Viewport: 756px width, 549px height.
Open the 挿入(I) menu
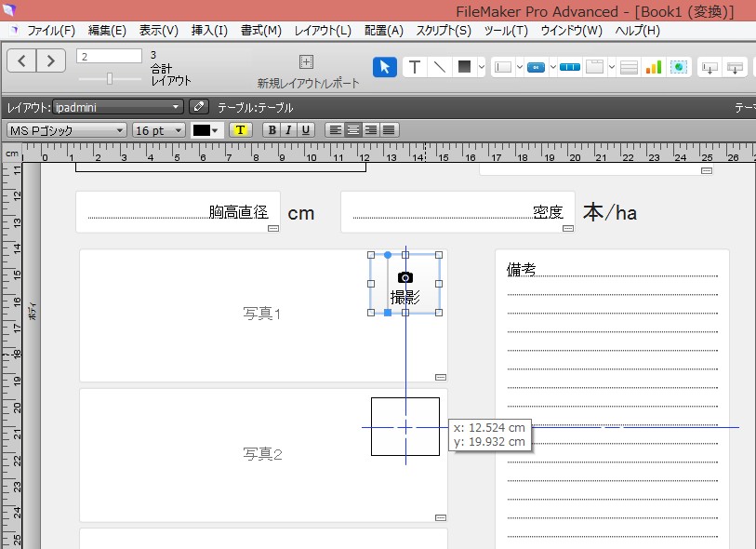point(209,31)
